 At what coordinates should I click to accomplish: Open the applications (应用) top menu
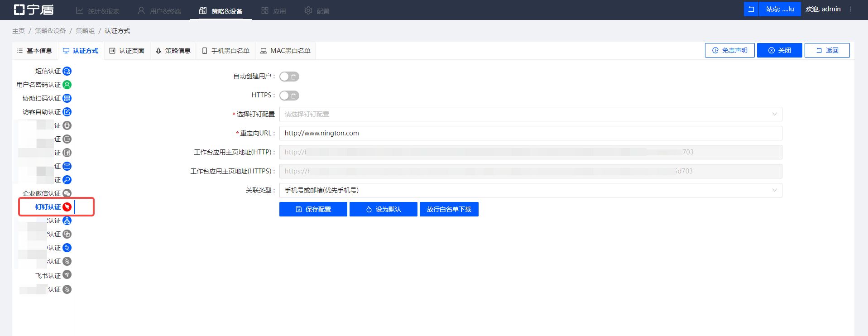point(273,11)
